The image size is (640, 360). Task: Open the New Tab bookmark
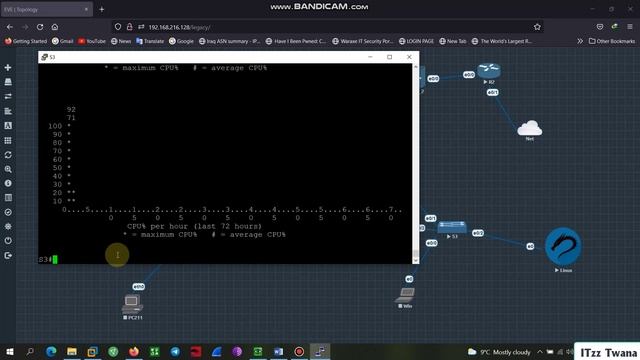453,41
